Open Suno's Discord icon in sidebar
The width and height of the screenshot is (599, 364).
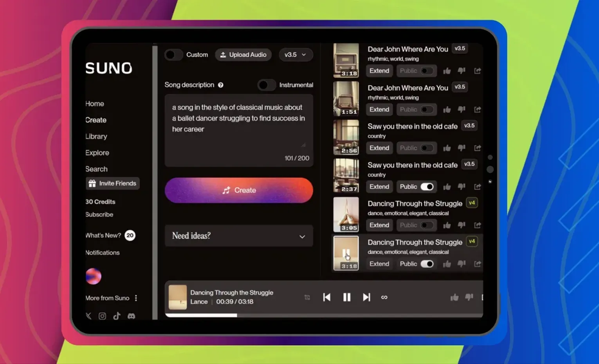point(131,316)
